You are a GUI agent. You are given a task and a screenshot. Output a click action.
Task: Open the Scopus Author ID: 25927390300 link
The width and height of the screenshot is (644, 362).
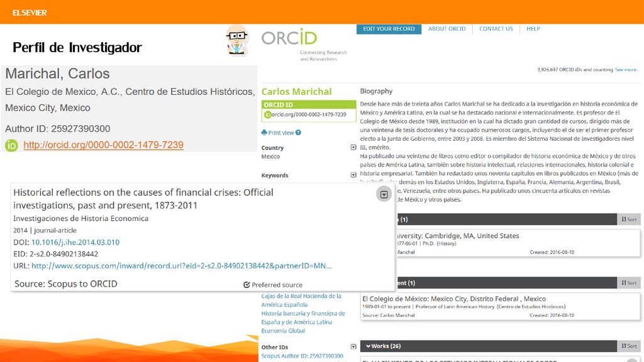(x=302, y=356)
